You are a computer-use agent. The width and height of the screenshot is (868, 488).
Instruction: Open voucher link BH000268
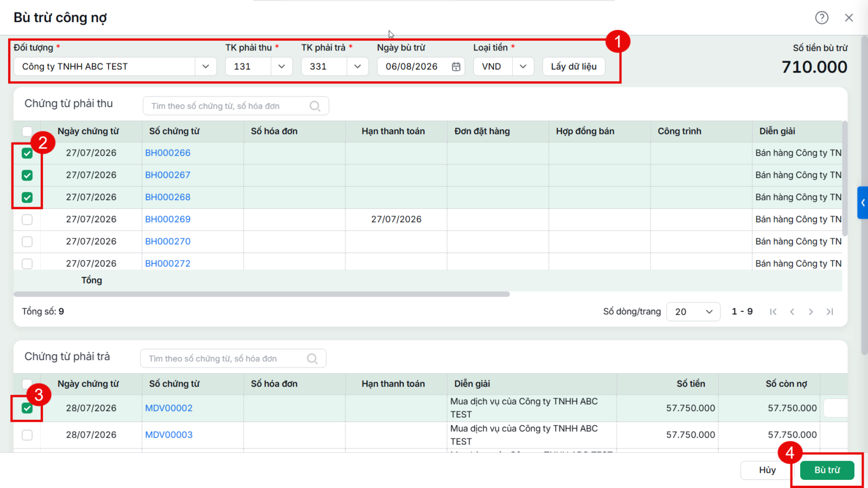(x=168, y=197)
